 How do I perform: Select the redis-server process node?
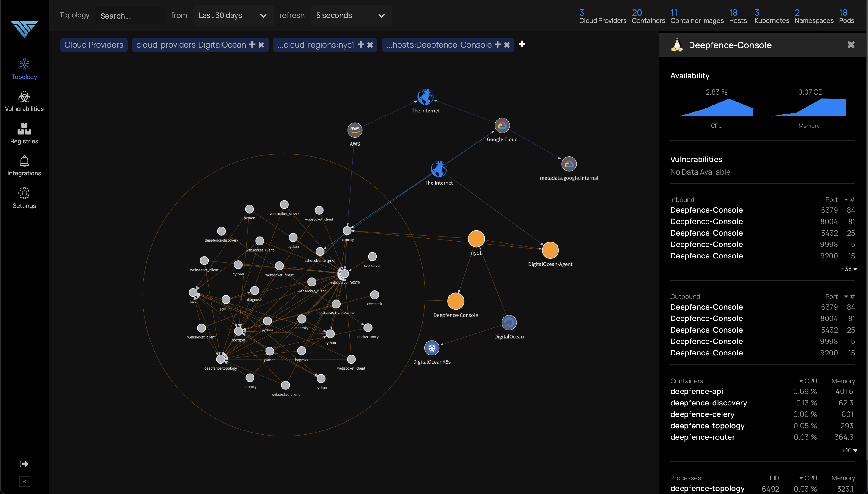(x=344, y=273)
